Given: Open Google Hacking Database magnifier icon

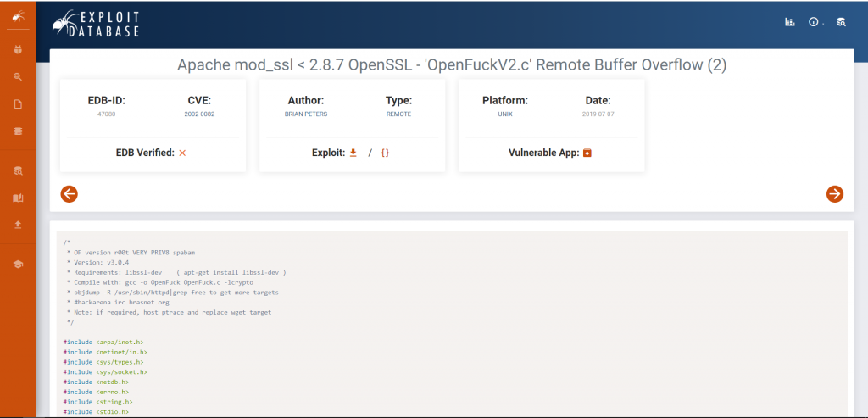Looking at the screenshot, I should [19, 77].
